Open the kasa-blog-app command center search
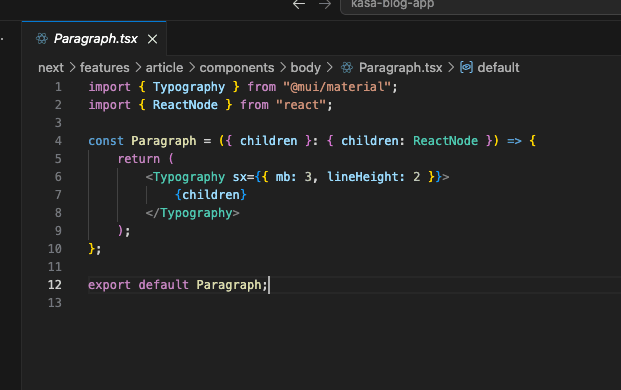621x390 pixels. [x=480, y=6]
